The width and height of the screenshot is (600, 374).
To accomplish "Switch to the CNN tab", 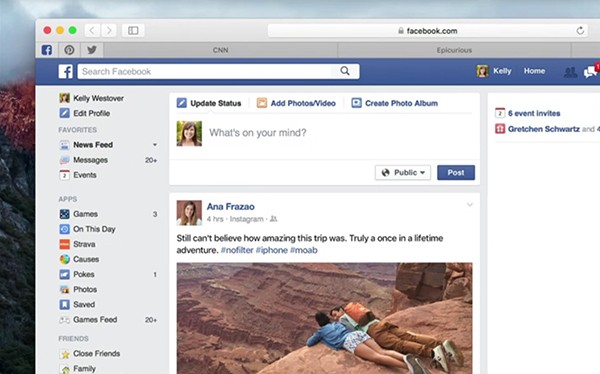I will pyautogui.click(x=220, y=50).
